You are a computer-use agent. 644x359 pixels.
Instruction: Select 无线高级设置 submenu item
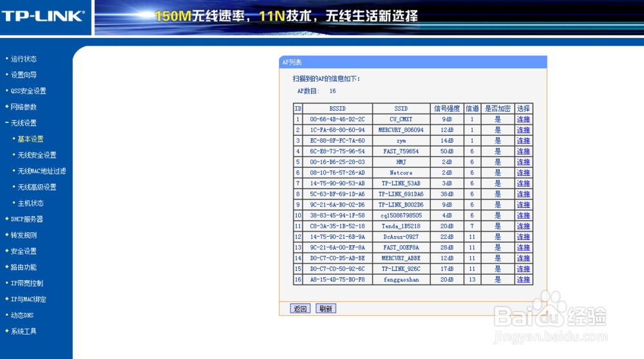[x=37, y=187]
